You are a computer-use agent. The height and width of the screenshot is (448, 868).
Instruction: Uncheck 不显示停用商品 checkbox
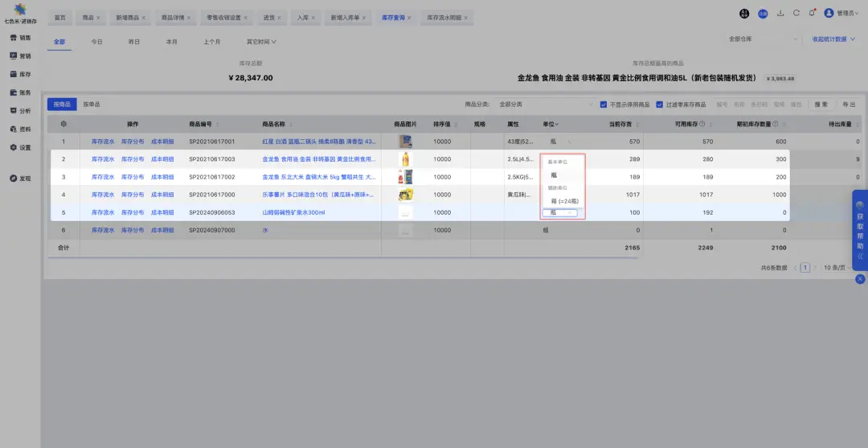[604, 104]
